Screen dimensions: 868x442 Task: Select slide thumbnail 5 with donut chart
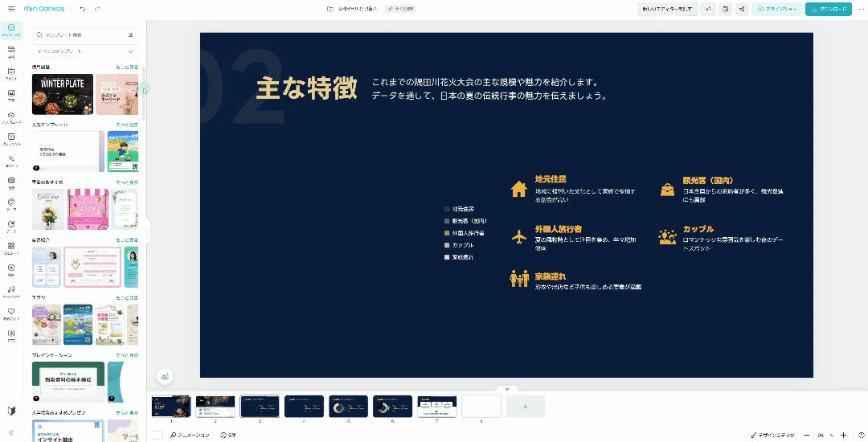pos(348,407)
